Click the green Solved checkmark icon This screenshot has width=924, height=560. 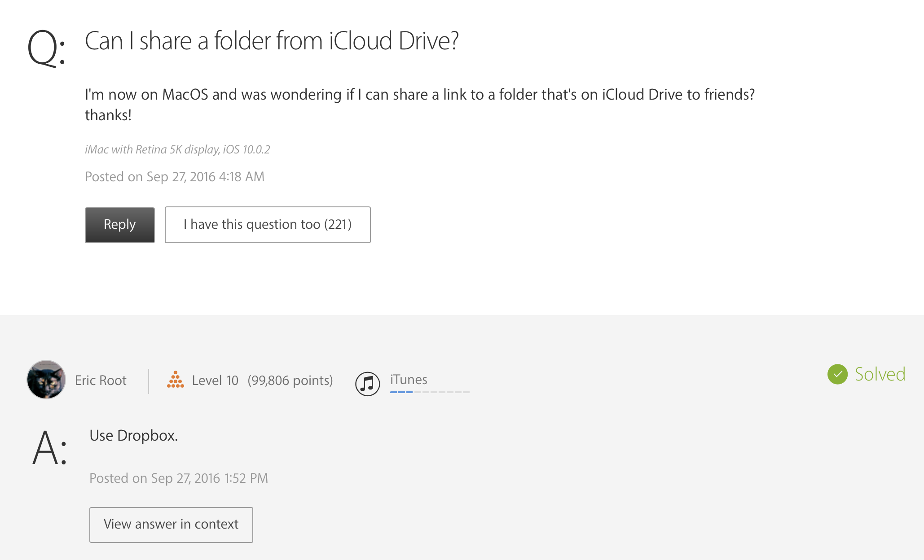(837, 374)
